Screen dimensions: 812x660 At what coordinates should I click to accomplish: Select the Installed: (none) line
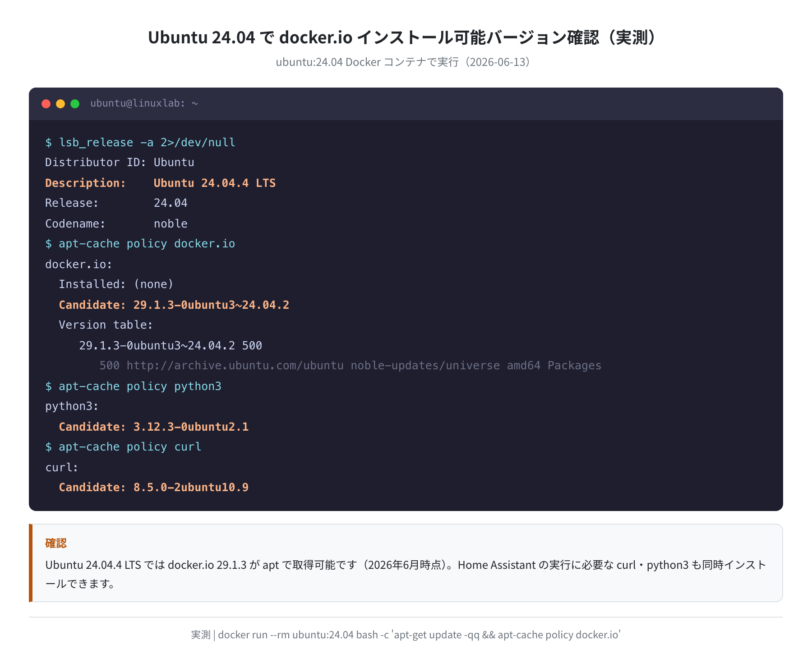pyautogui.click(x=116, y=284)
